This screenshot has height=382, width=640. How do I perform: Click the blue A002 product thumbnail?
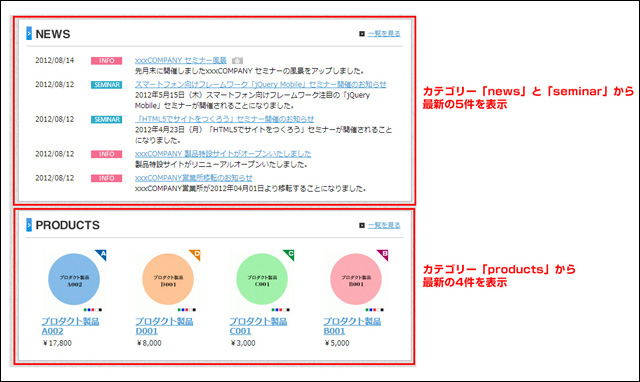74,280
